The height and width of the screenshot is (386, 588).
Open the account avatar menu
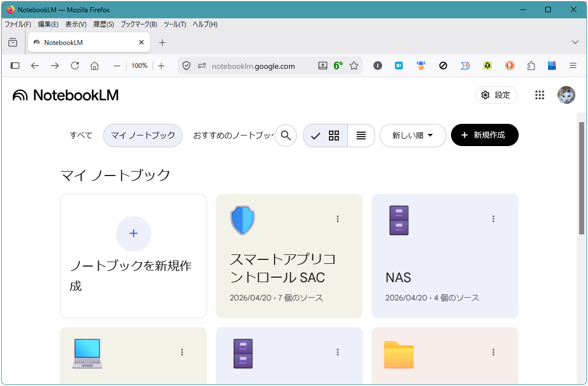[x=566, y=95]
